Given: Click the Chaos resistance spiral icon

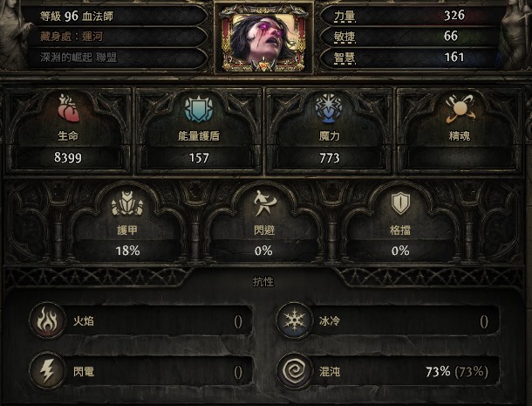Looking at the screenshot, I should click(294, 371).
